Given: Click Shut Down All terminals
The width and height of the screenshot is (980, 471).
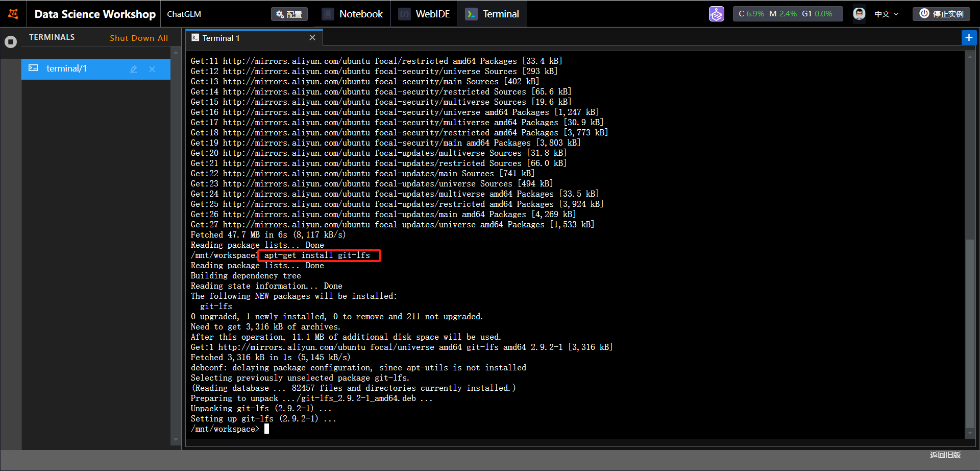Looking at the screenshot, I should [x=139, y=38].
